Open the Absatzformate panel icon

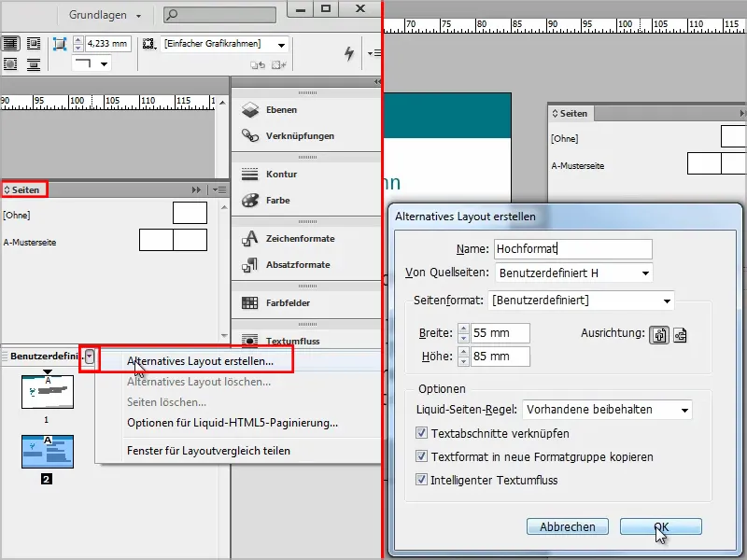point(250,265)
